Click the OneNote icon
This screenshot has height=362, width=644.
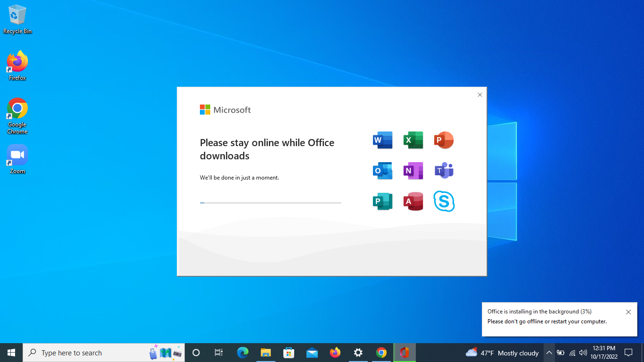(413, 171)
